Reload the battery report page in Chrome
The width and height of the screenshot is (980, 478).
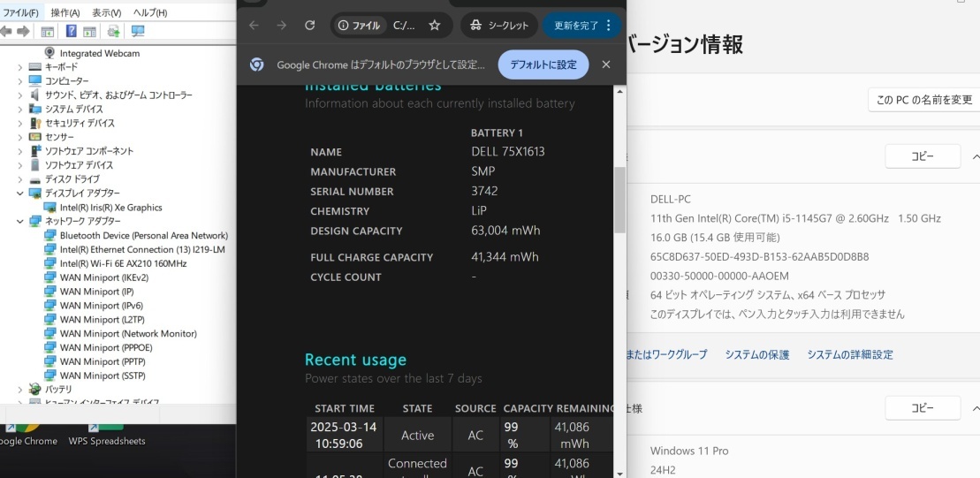pyautogui.click(x=309, y=25)
